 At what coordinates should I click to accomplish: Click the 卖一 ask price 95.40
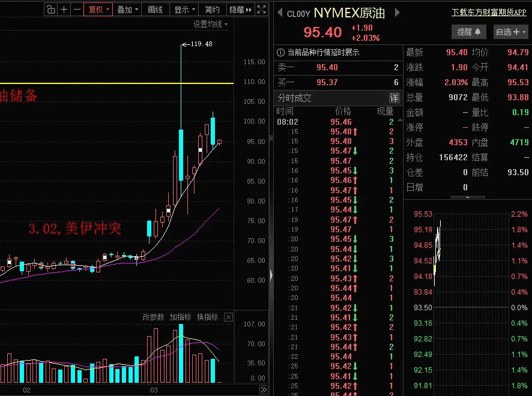tap(327, 67)
